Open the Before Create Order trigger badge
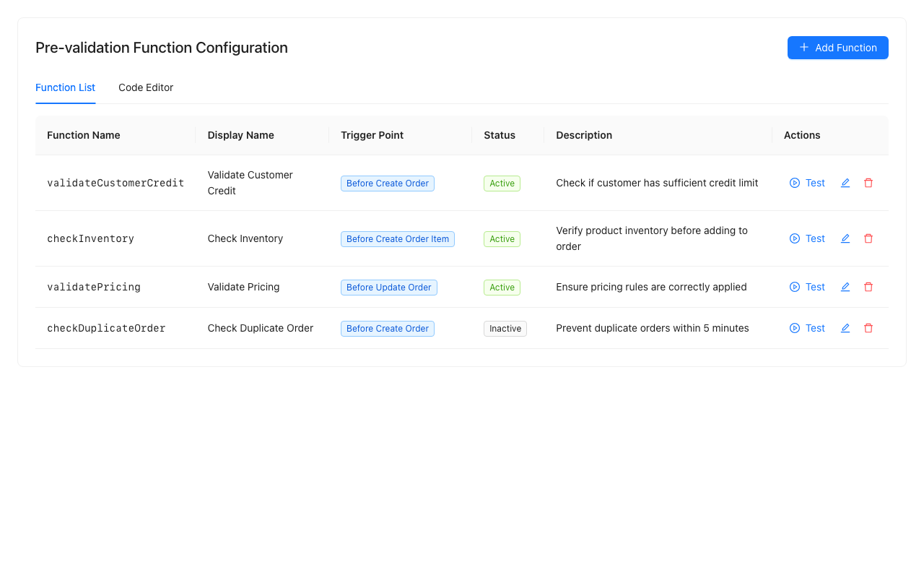 point(387,184)
